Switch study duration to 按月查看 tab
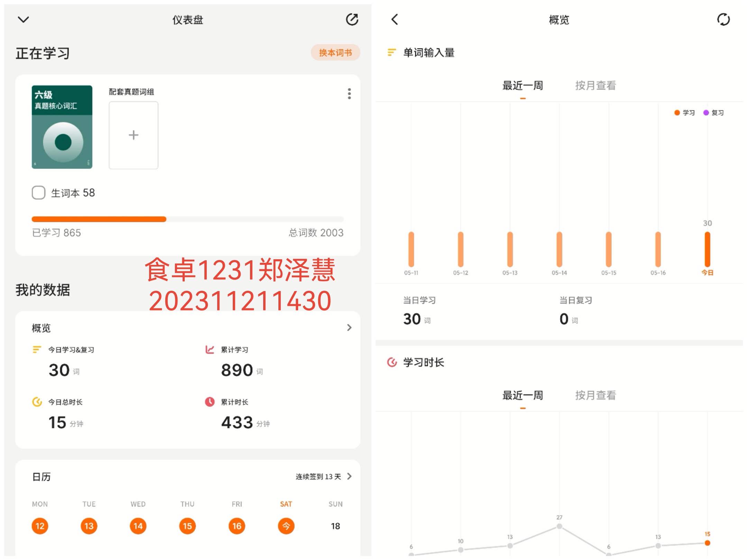Viewport: 747px width, 560px height. coord(595,395)
